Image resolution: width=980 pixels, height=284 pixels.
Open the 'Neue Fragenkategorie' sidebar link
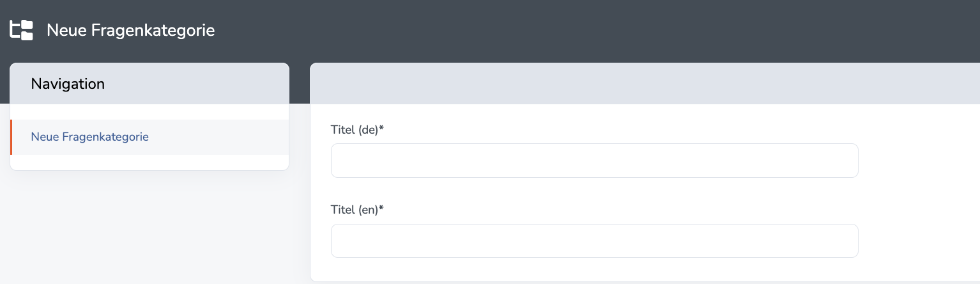pos(90,137)
